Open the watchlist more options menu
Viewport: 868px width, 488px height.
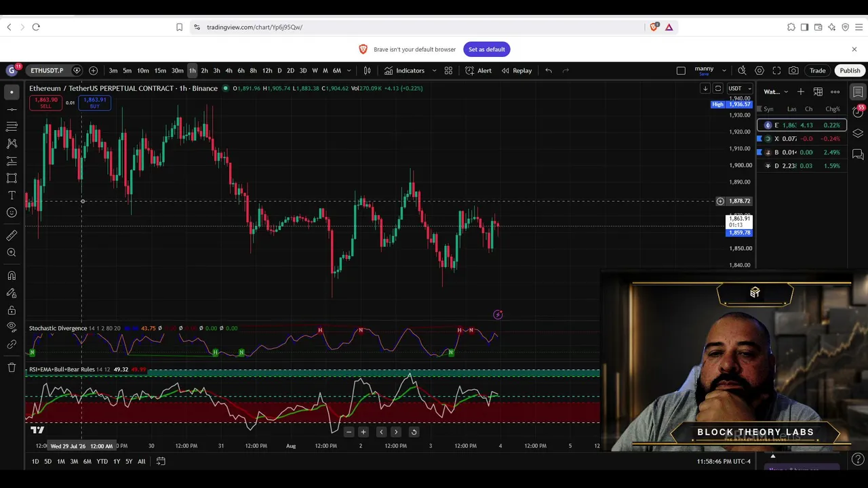pos(835,91)
